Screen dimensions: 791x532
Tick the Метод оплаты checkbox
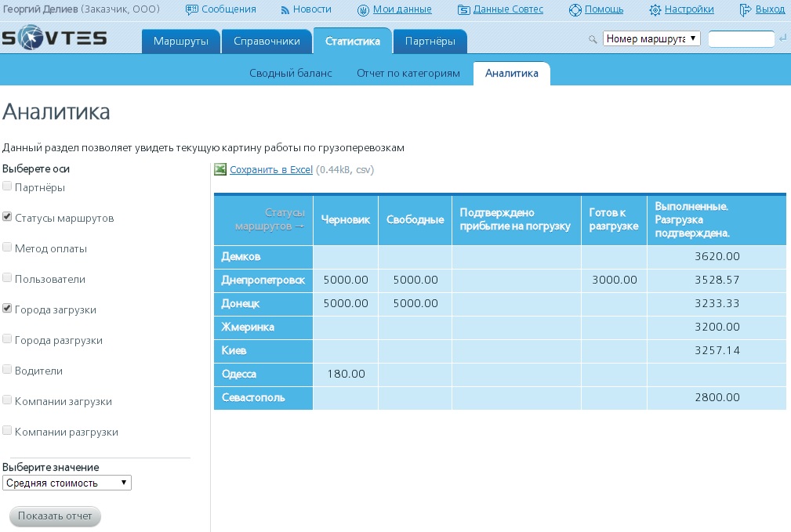[7, 247]
